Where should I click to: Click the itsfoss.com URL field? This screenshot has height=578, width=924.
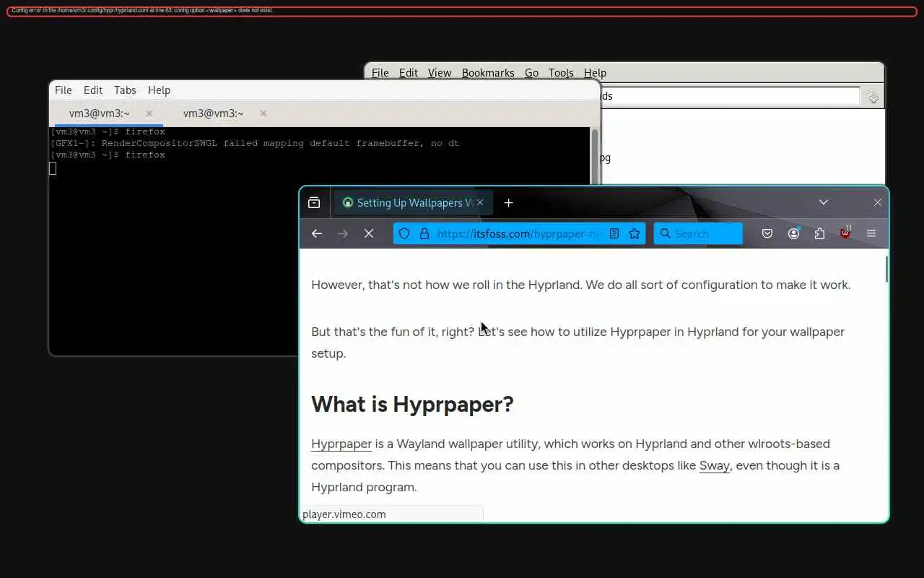click(518, 233)
